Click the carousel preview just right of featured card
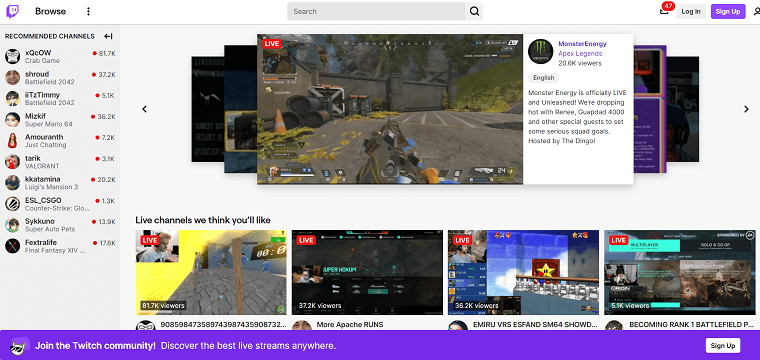Image resolution: width=760 pixels, height=360 pixels. pos(650,109)
